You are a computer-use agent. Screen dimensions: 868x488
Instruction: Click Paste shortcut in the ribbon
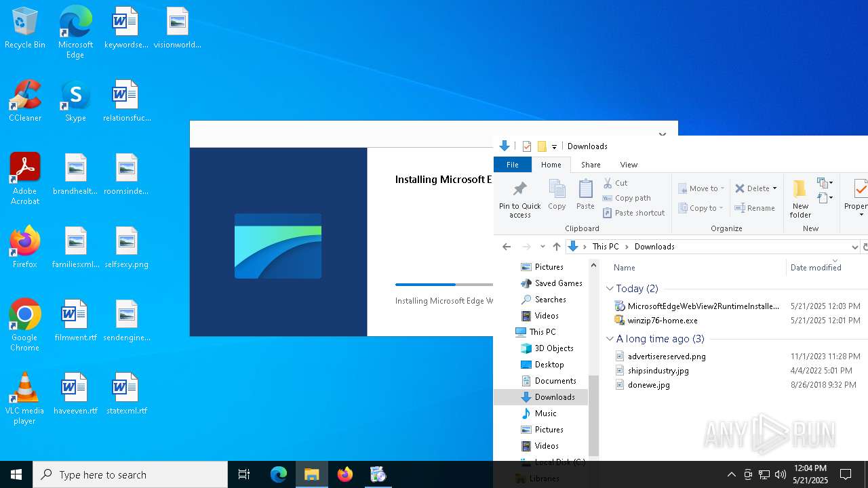coord(634,213)
